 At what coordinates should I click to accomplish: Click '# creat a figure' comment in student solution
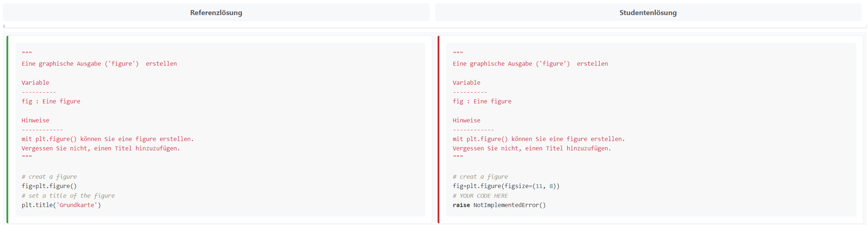pyautogui.click(x=480, y=177)
